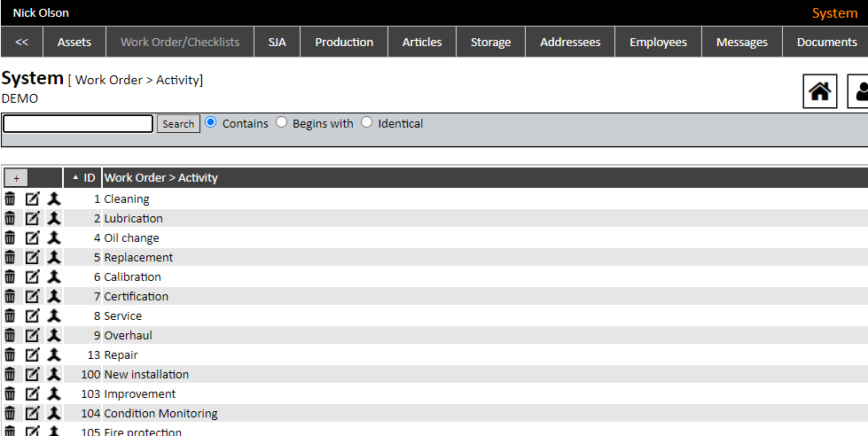Select the Contains search option
Screen dimensions: 868x436
pyautogui.click(x=211, y=123)
